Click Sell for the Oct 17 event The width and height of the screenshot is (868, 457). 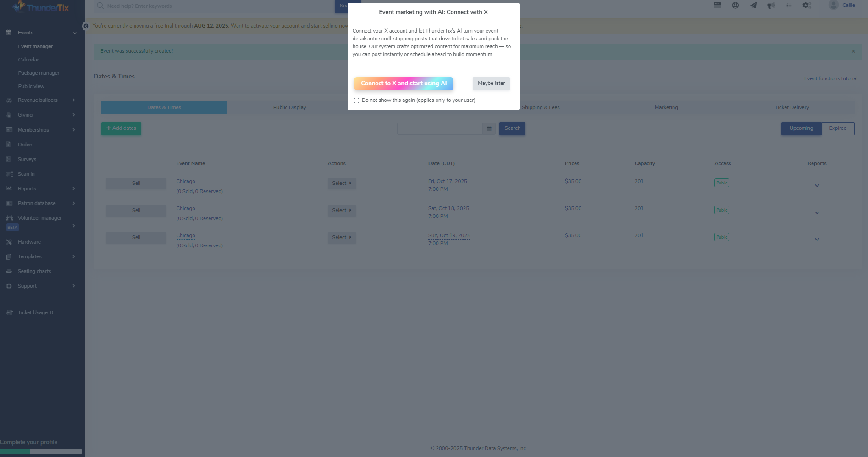tap(136, 184)
